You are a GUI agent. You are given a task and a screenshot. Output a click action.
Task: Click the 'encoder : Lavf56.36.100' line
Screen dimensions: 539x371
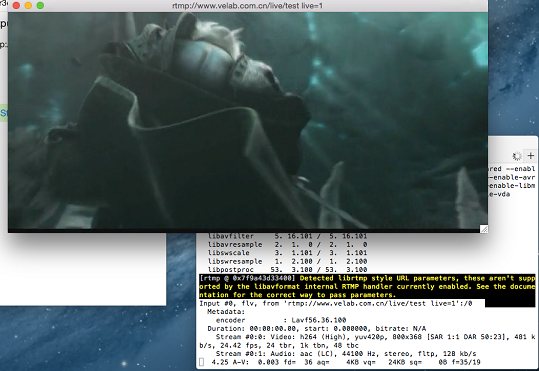tap(281, 320)
